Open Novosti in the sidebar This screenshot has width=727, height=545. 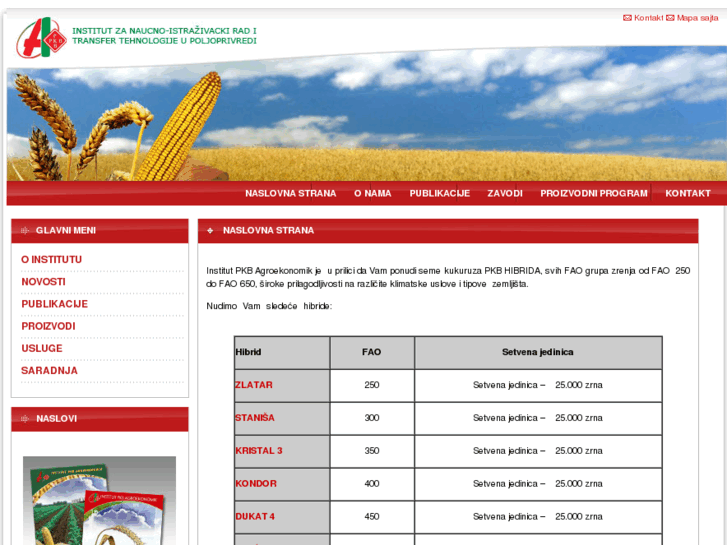(44, 282)
